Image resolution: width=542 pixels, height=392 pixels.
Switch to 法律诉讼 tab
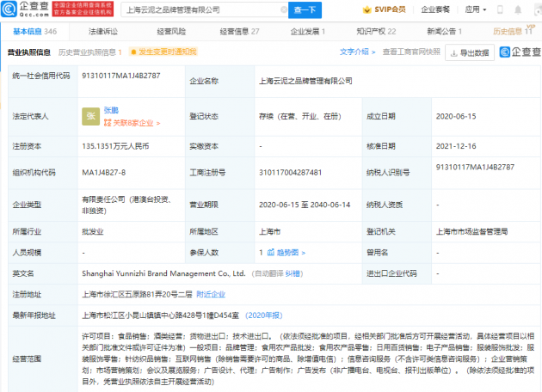click(103, 32)
